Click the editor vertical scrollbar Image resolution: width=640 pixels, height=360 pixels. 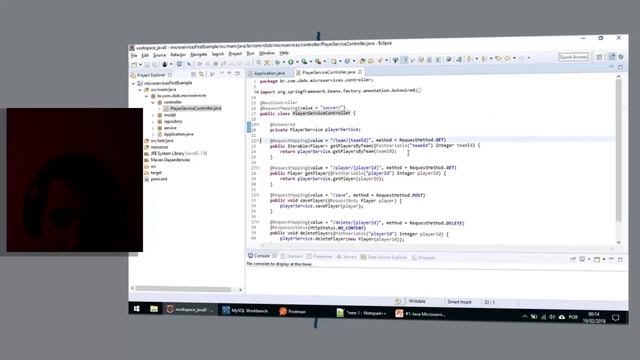click(x=618, y=149)
